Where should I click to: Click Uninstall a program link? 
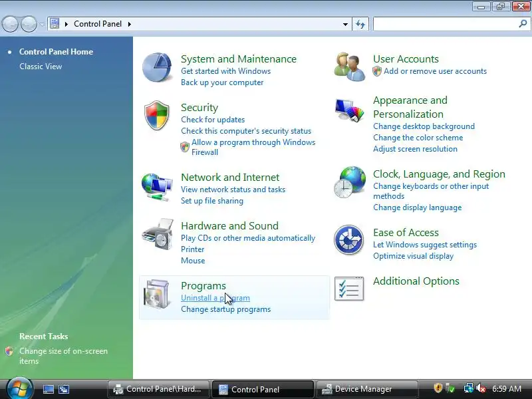point(215,298)
